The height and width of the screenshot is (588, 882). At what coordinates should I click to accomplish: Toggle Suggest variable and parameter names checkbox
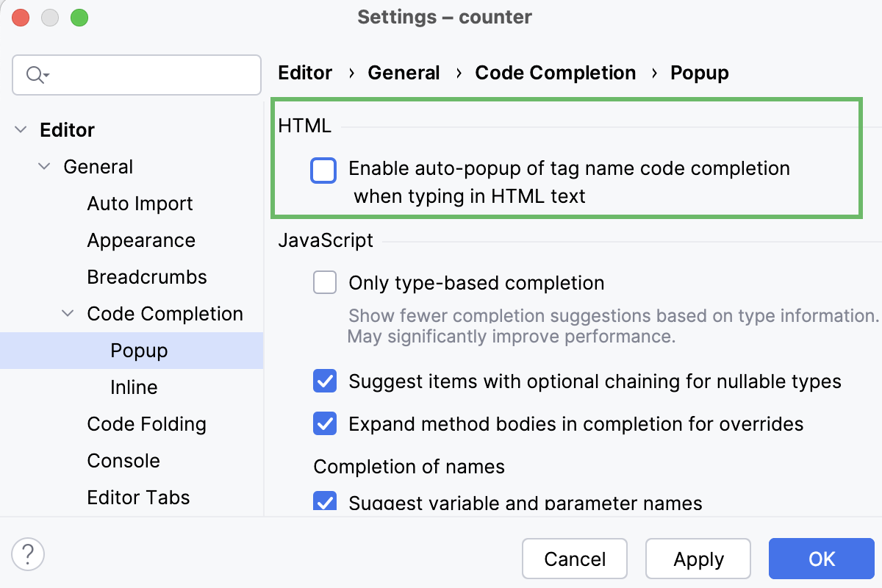click(325, 501)
